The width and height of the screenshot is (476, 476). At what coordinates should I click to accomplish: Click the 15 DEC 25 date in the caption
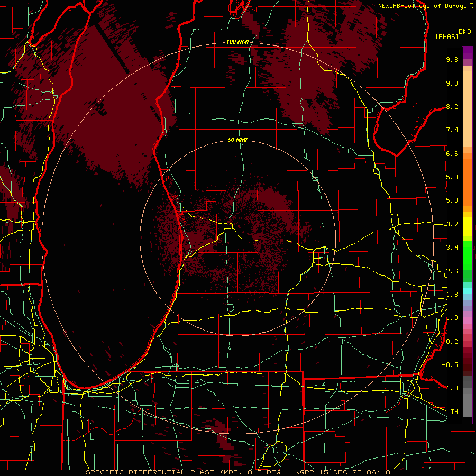click(340, 472)
